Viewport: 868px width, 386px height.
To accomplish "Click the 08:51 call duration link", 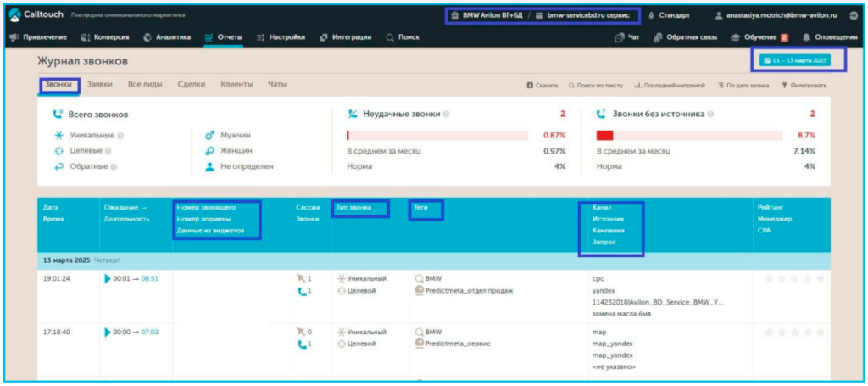I will (x=150, y=278).
